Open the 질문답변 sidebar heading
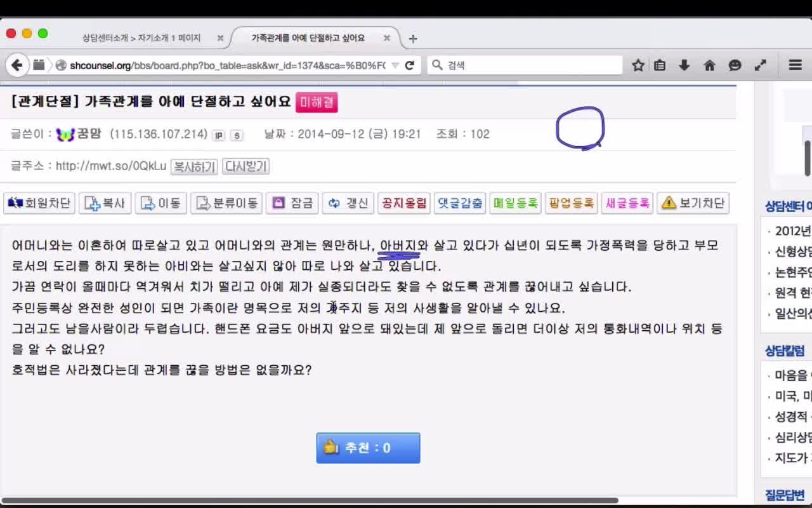The width and height of the screenshot is (812, 508). (785, 495)
